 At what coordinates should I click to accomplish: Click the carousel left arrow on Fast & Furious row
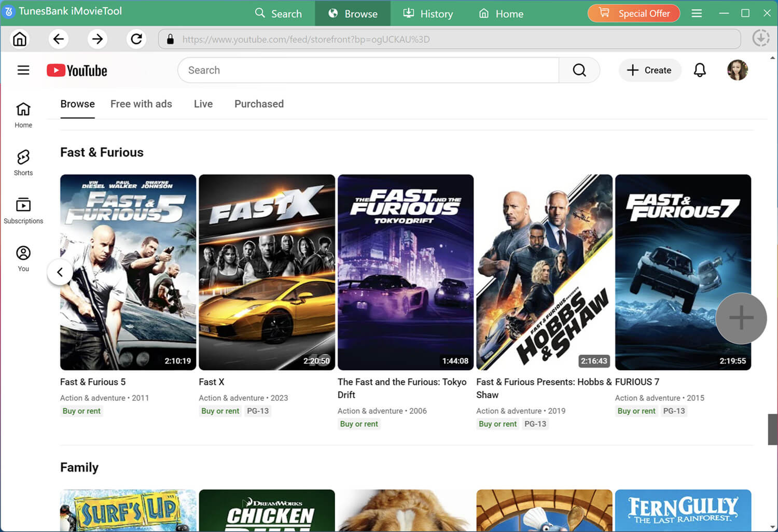pos(60,272)
